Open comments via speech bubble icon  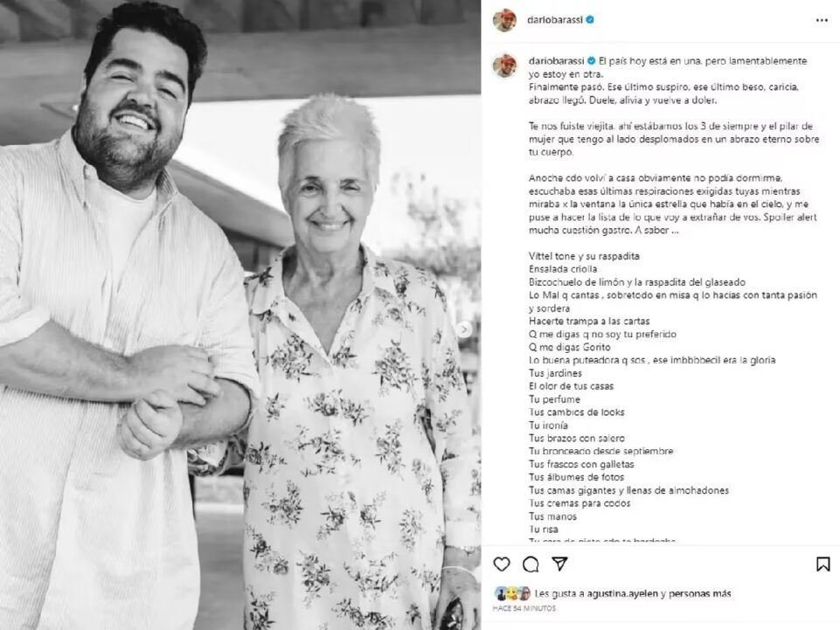point(531,564)
